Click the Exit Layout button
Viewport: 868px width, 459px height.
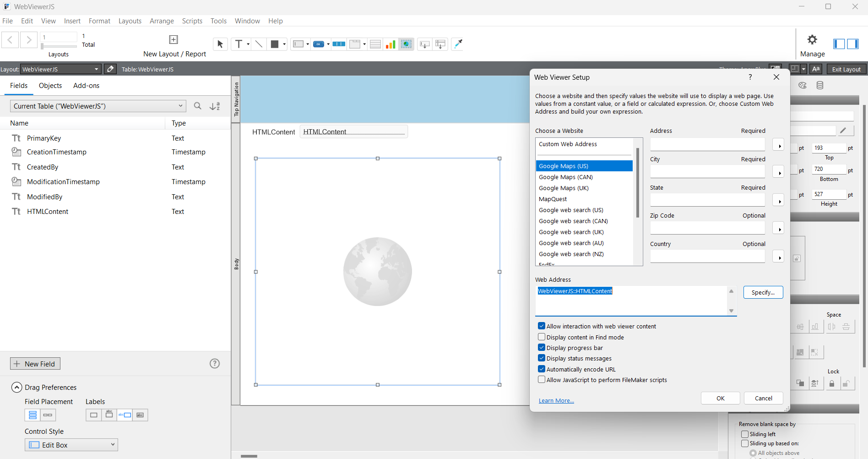[x=846, y=69]
